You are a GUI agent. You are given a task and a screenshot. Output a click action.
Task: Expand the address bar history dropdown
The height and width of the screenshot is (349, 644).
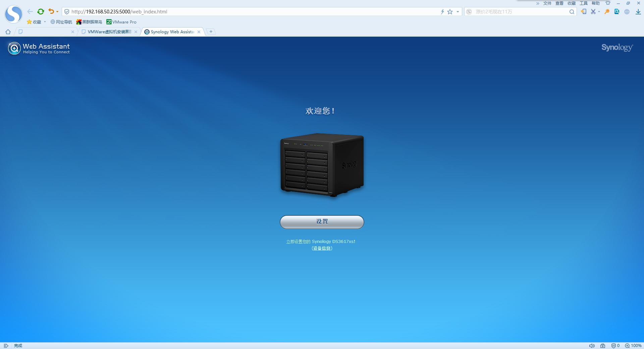[458, 11]
